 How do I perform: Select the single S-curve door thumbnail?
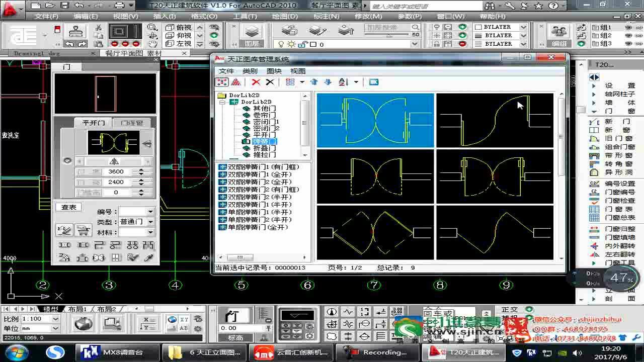[x=495, y=120]
